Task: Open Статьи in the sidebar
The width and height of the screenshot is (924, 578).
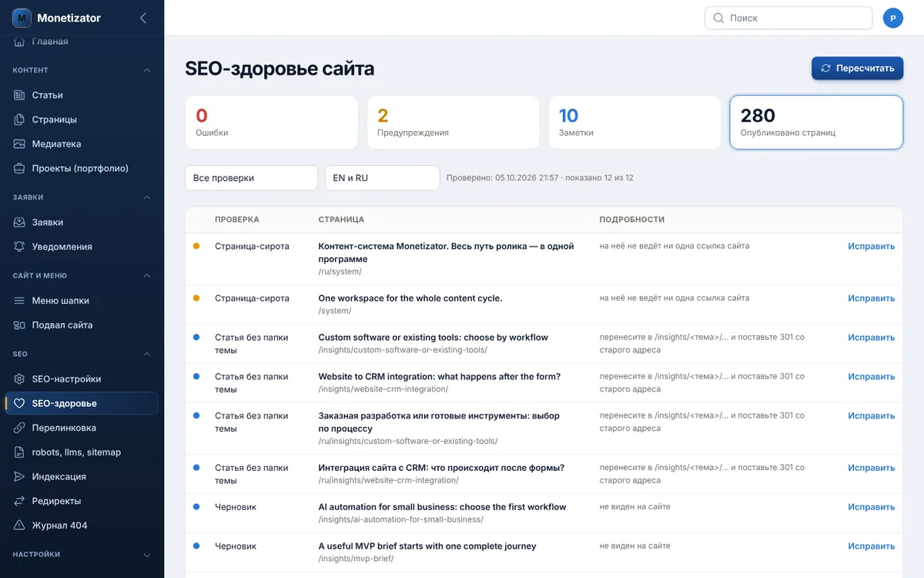Action: [82, 95]
